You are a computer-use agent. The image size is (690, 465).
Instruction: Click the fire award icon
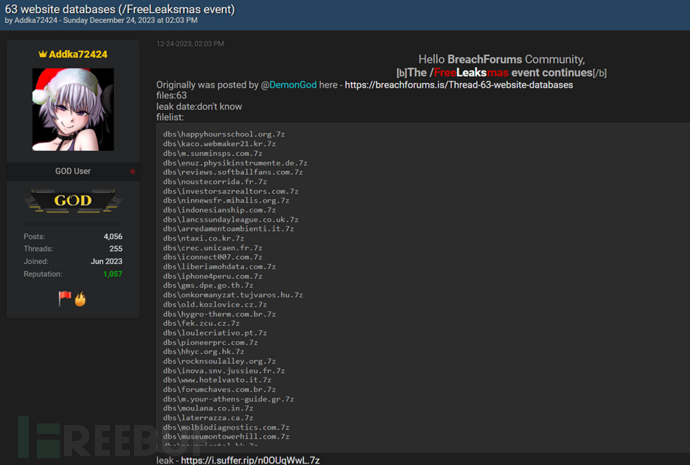pos(80,298)
